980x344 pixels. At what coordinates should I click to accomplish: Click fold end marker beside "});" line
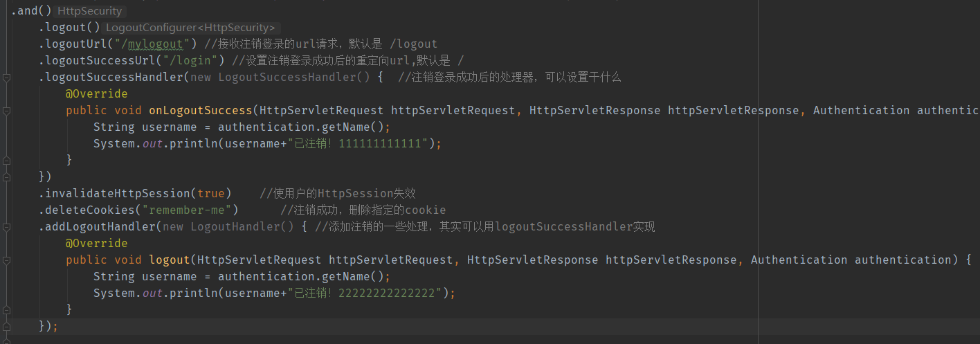(6, 326)
